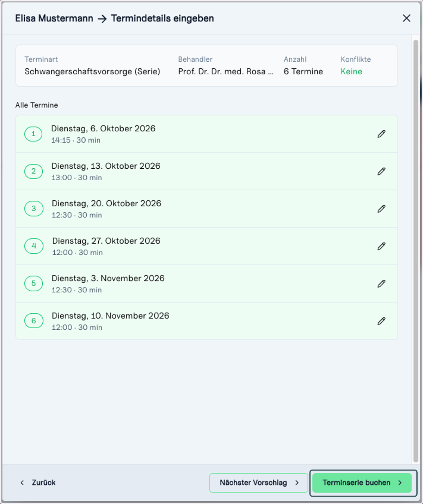Screen dimensions: 423x504
Task: Click the 'Anzahl' label
Action: (295, 59)
